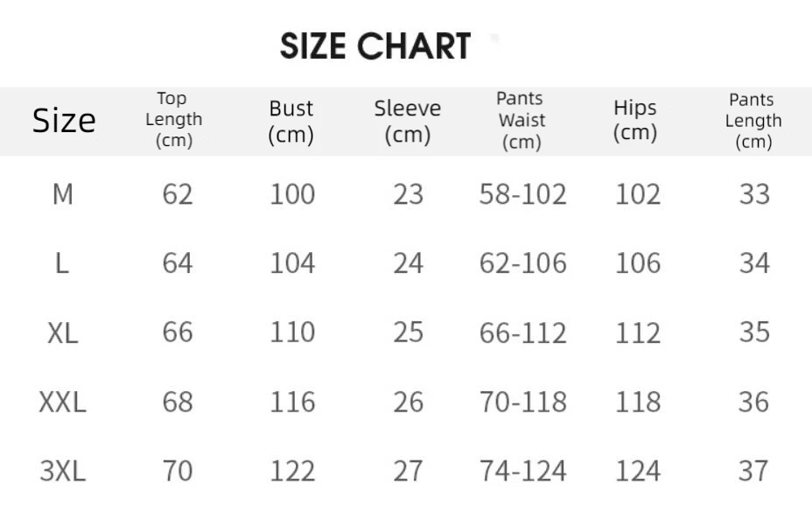The image size is (812, 505).
Task: Click the pants length value 37
Action: click(x=753, y=472)
